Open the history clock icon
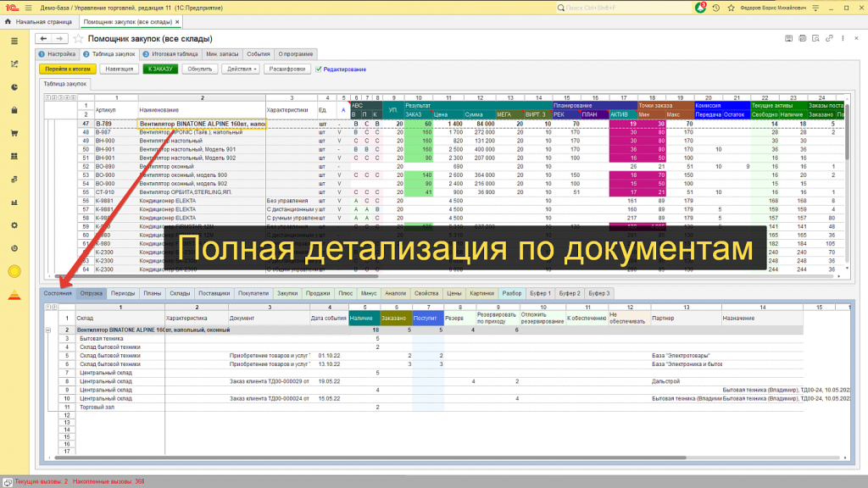This screenshot has height=488, width=868. [x=715, y=8]
